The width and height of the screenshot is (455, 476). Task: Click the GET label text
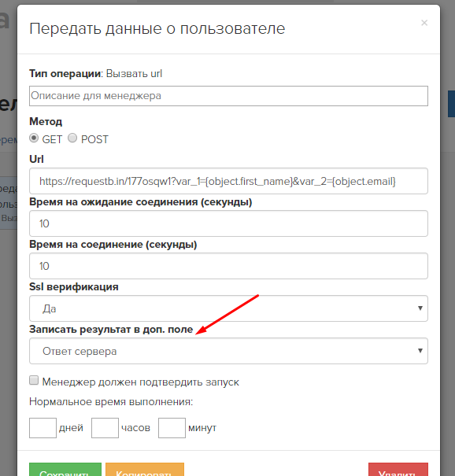pos(52,139)
